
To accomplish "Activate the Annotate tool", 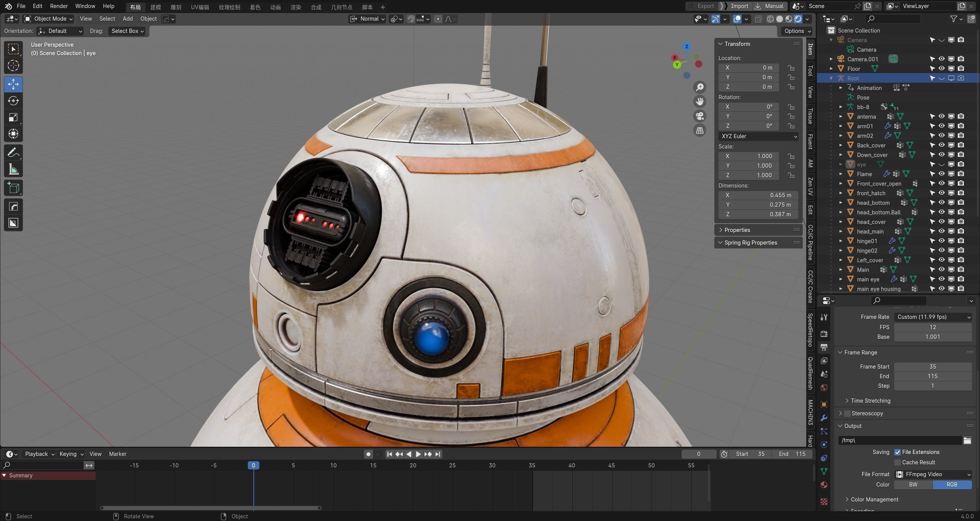I will coord(13,153).
